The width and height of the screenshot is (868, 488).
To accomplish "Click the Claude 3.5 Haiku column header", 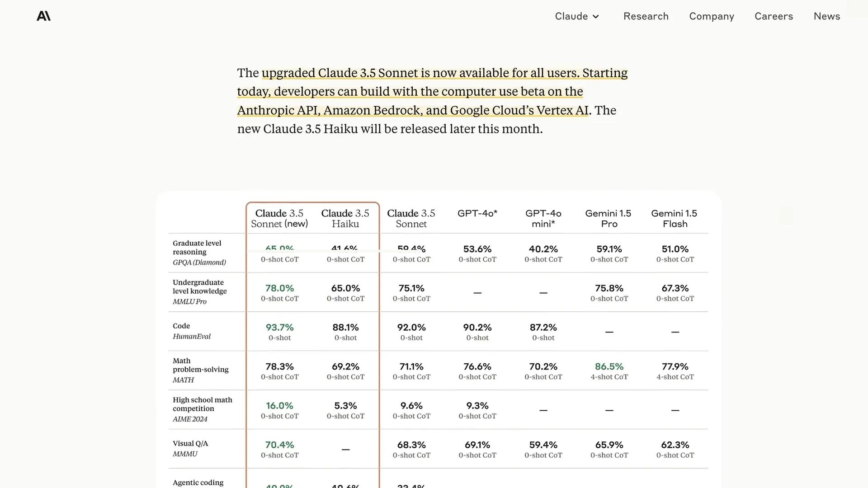I will 345,218.
